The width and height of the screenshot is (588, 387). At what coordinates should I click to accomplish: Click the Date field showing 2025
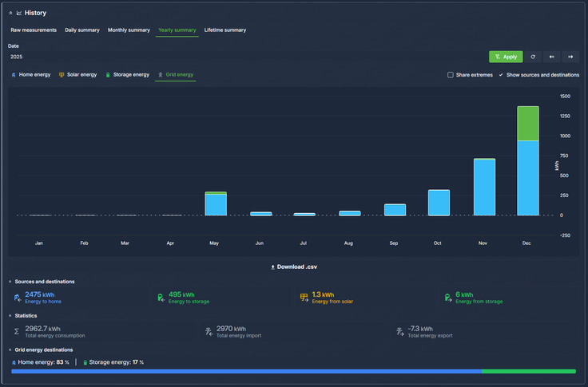tap(240, 57)
